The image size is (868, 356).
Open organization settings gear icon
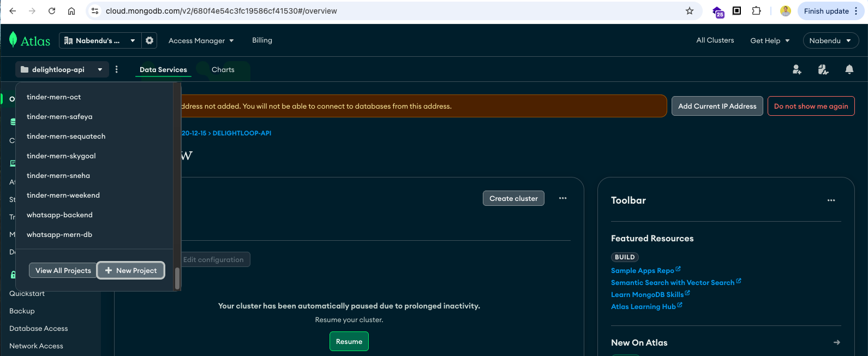(149, 40)
